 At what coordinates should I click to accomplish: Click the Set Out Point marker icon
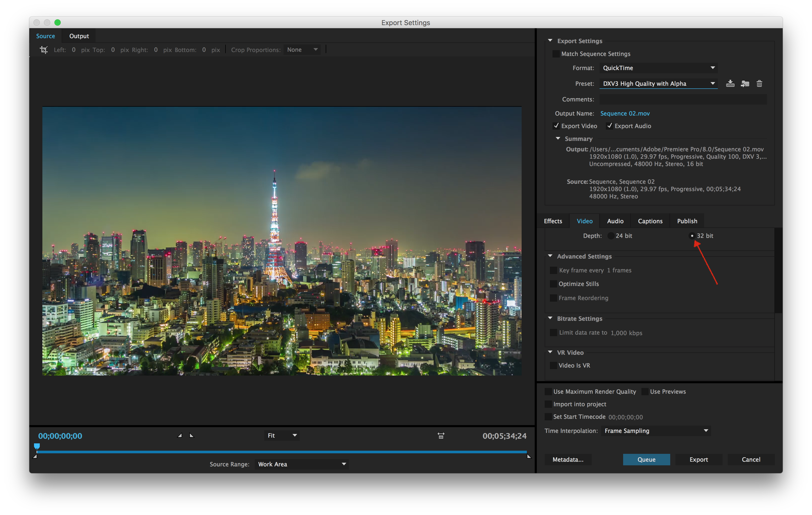[x=191, y=436]
